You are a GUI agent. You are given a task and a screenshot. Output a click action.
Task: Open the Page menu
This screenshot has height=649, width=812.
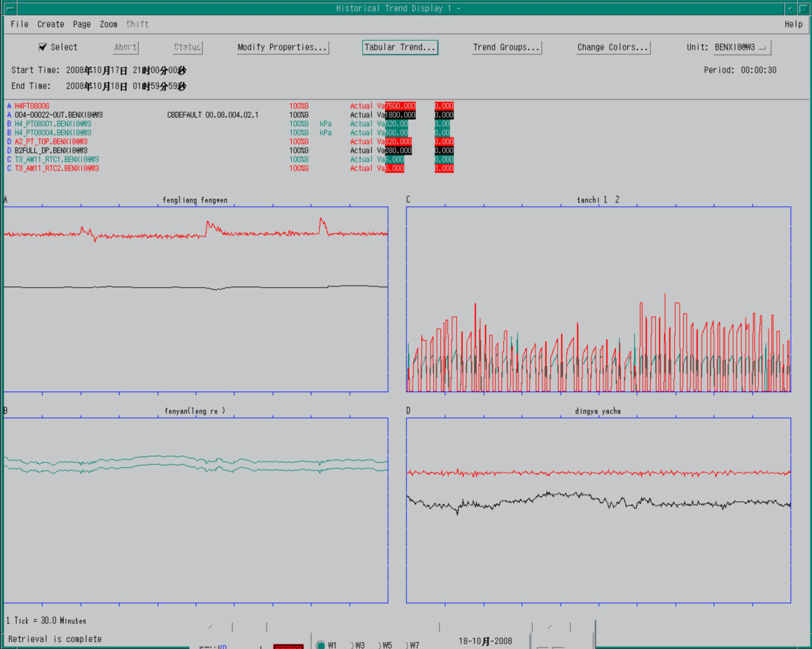click(x=82, y=25)
